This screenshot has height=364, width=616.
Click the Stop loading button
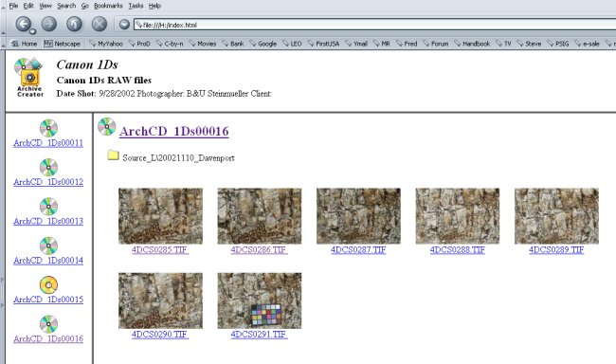point(99,24)
